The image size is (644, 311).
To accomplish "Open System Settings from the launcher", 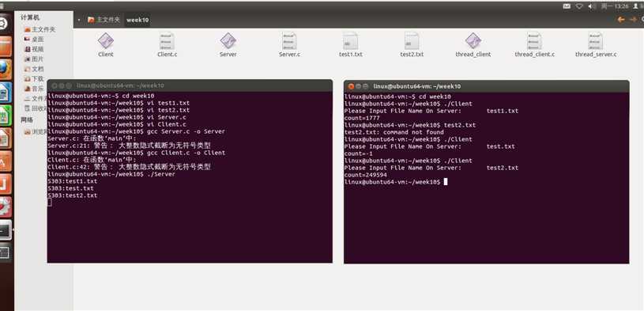I will tap(5, 207).
